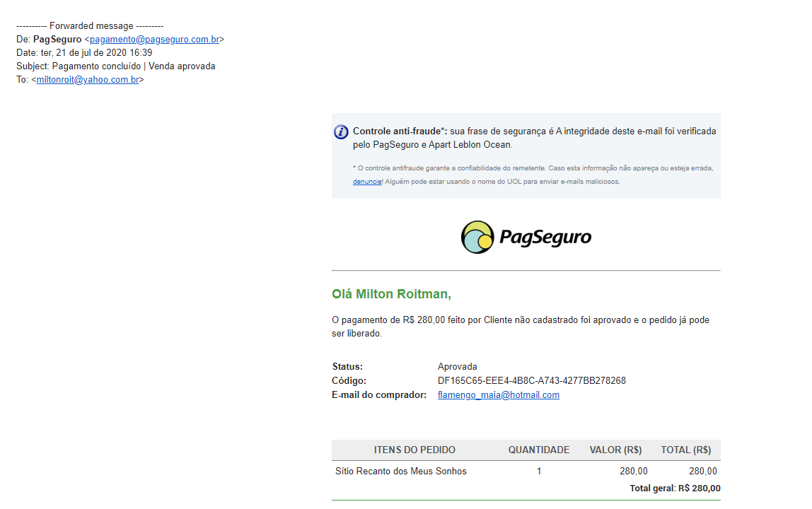
Task: Click the date 'ter, 21 de jul de 2020 16:39'
Action: coord(96,53)
